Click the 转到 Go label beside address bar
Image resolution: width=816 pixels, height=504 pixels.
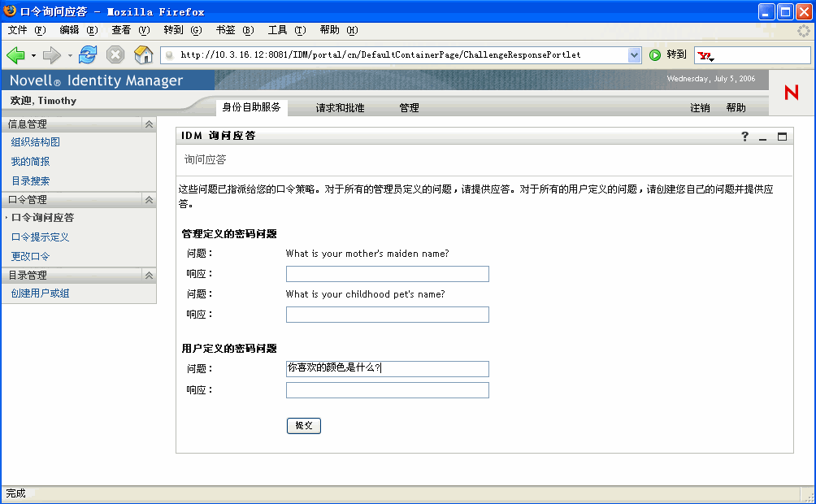(x=676, y=54)
